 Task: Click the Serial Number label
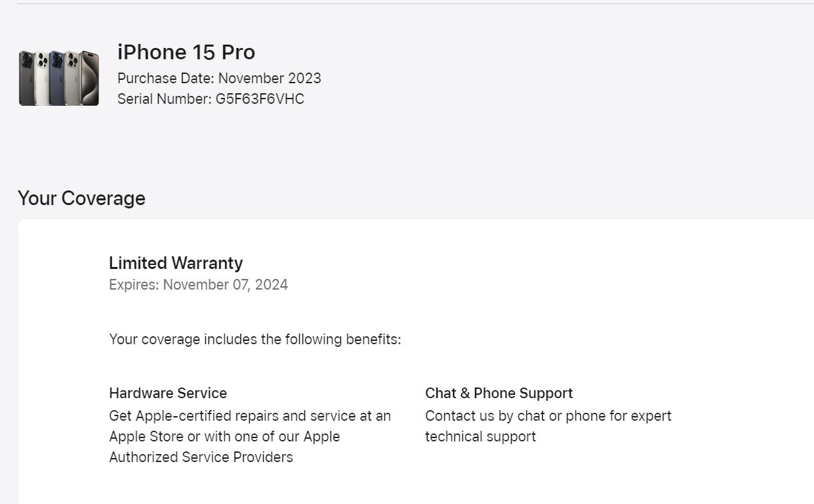tap(164, 99)
